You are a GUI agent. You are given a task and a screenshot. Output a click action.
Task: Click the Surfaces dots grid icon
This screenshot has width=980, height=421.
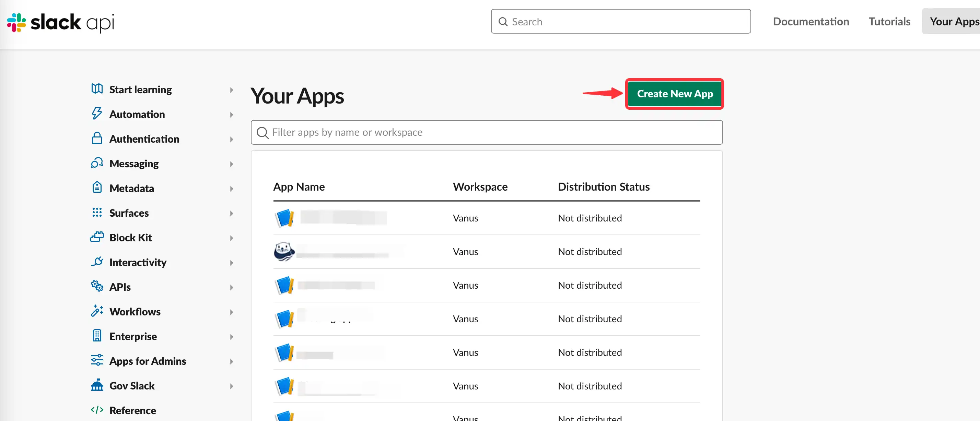point(97,213)
